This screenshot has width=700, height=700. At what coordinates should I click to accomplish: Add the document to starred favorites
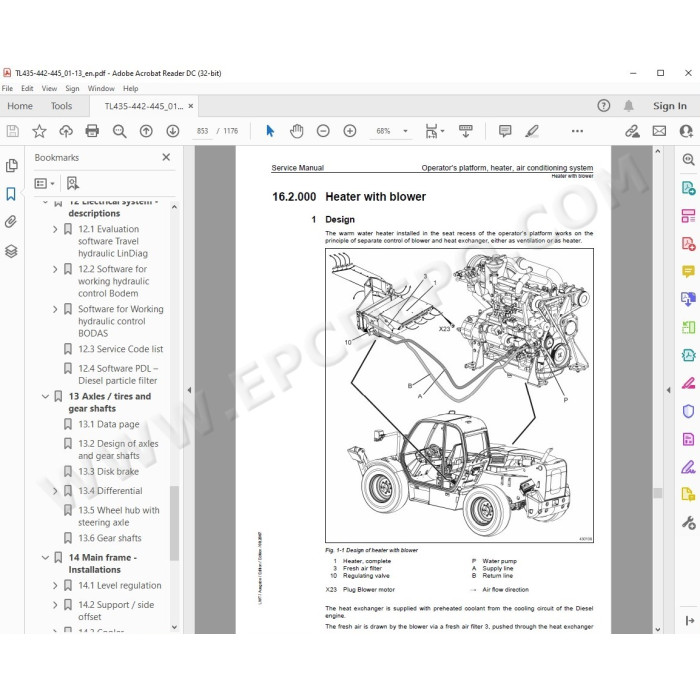point(39,131)
